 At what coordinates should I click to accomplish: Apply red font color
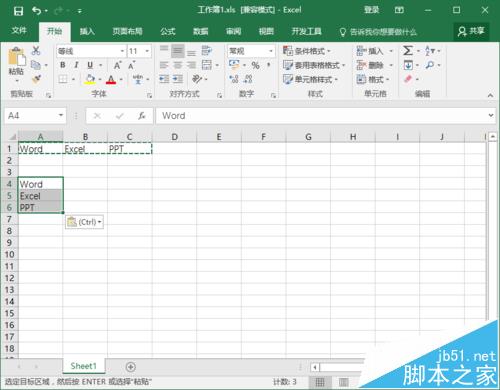click(x=111, y=79)
